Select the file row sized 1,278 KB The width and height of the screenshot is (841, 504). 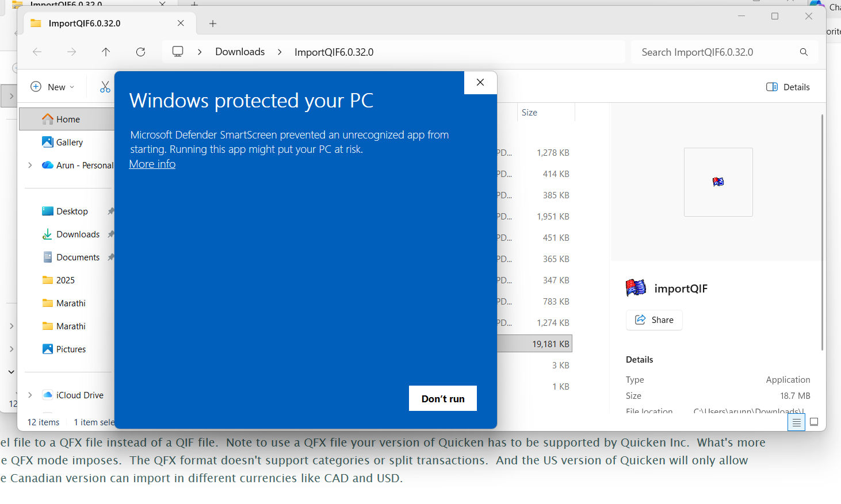click(x=534, y=153)
